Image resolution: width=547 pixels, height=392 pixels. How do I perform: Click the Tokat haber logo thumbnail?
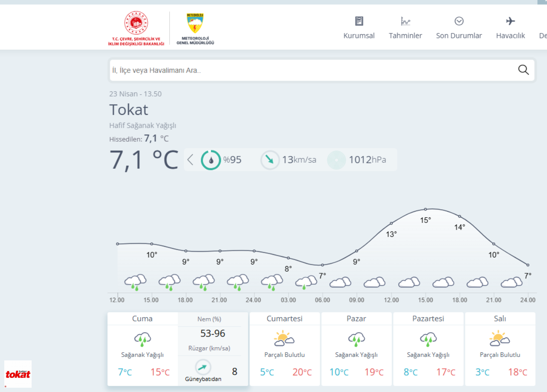[x=18, y=374]
